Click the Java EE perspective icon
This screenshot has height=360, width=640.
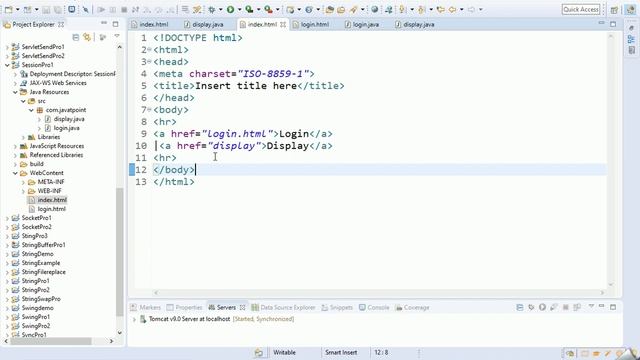click(631, 10)
